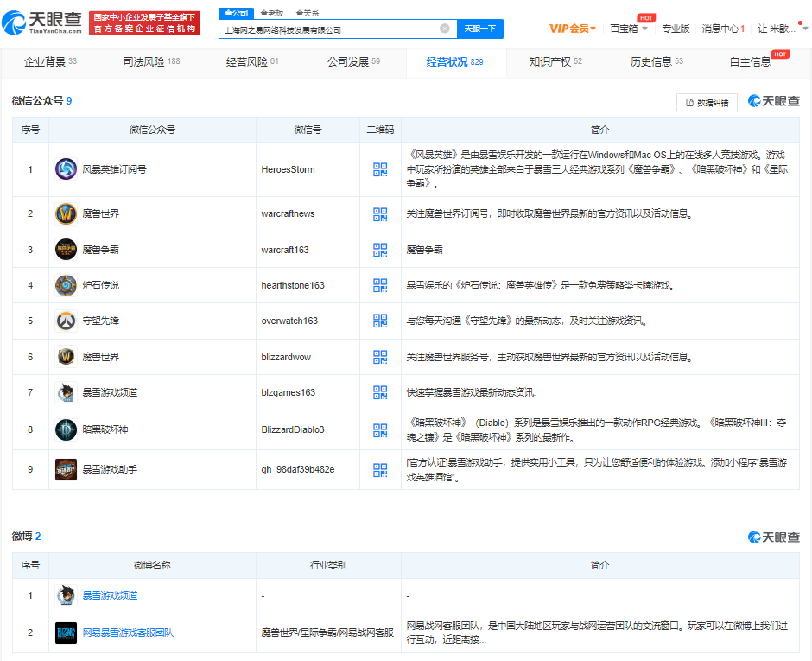Click the 数据纠错 button
This screenshot has width=812, height=661.
tap(707, 102)
